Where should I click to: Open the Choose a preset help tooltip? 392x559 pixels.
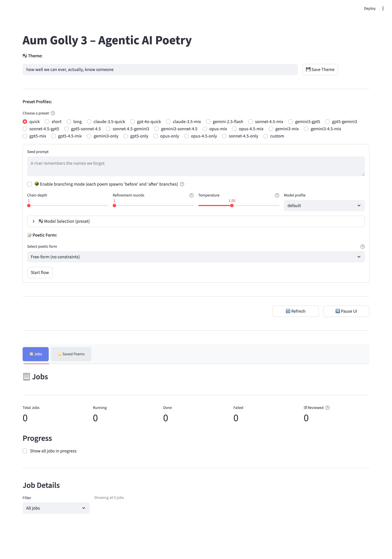pyautogui.click(x=53, y=113)
